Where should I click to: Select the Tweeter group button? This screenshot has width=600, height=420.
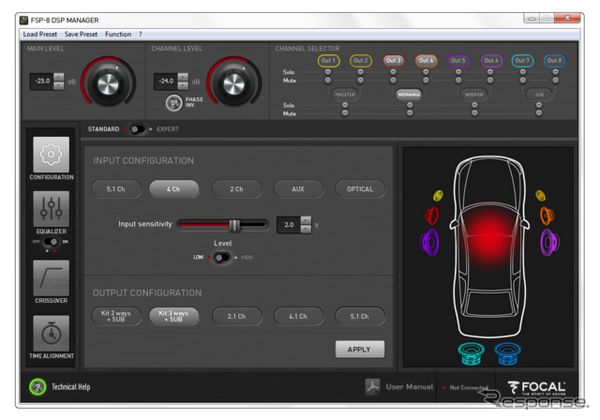coord(345,94)
